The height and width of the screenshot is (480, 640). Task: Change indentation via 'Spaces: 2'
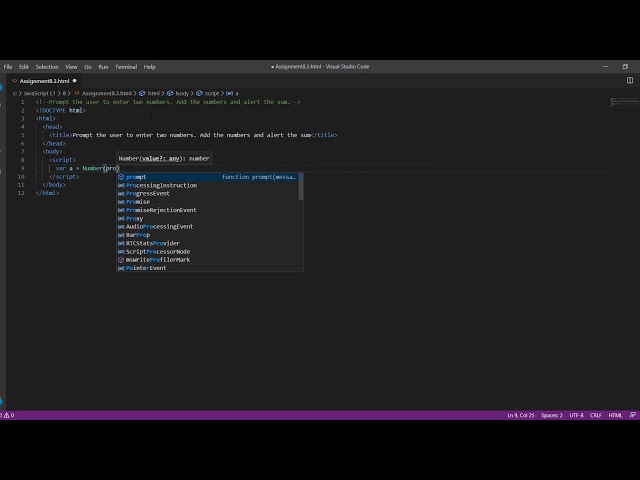552,415
